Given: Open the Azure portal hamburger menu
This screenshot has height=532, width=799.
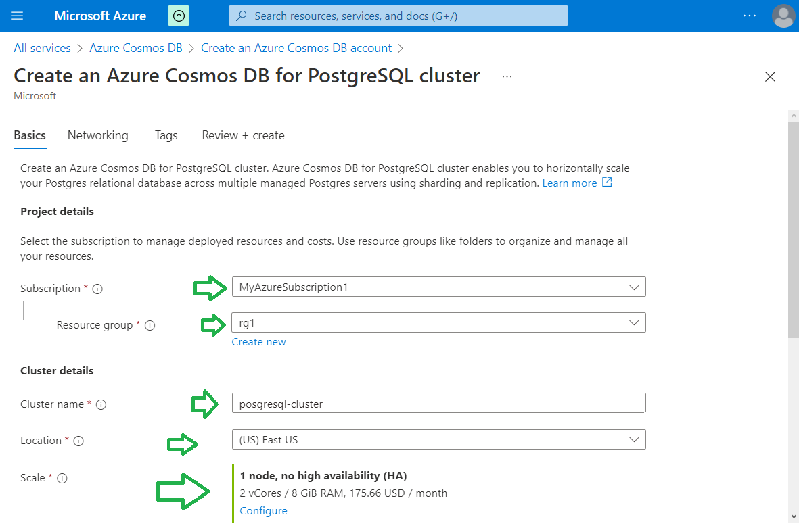Looking at the screenshot, I should click(17, 16).
